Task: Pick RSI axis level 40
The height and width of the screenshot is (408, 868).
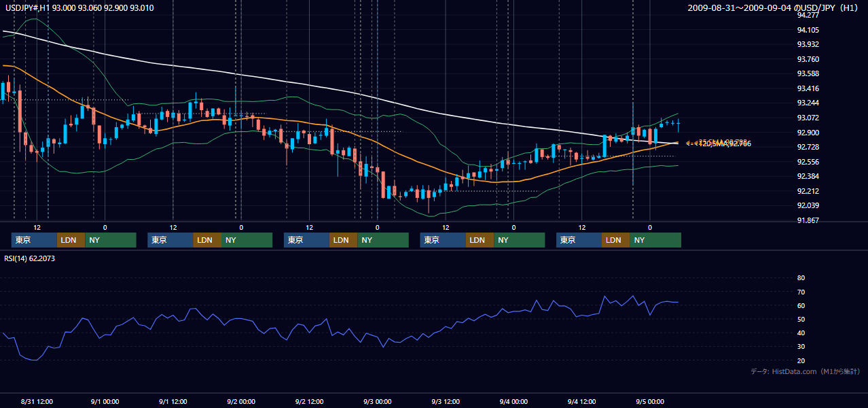Action: pos(801,333)
